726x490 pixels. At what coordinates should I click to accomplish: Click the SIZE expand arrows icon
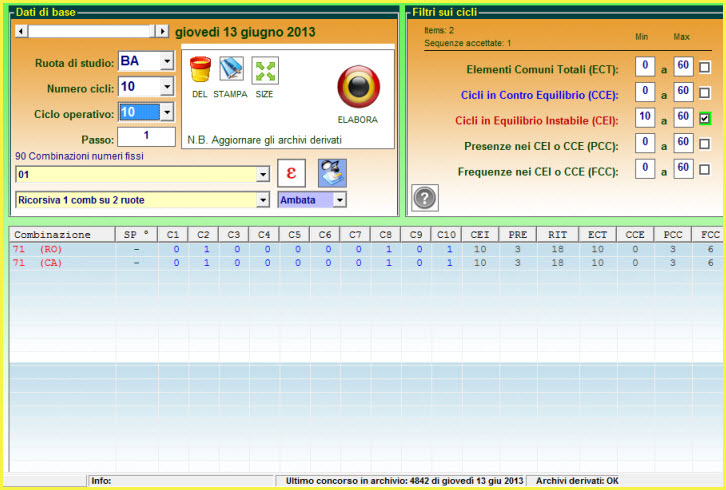point(265,70)
